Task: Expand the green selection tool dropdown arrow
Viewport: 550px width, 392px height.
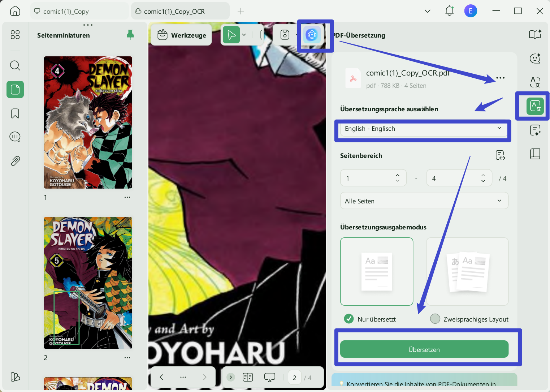Action: (244, 35)
